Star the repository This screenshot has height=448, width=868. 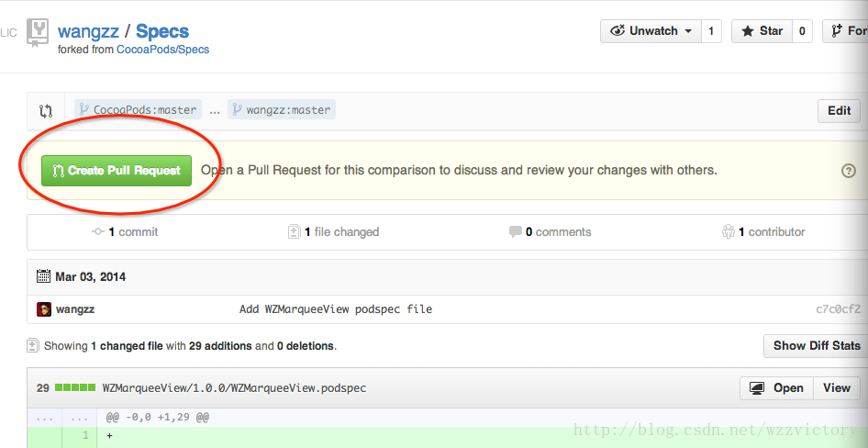click(762, 31)
